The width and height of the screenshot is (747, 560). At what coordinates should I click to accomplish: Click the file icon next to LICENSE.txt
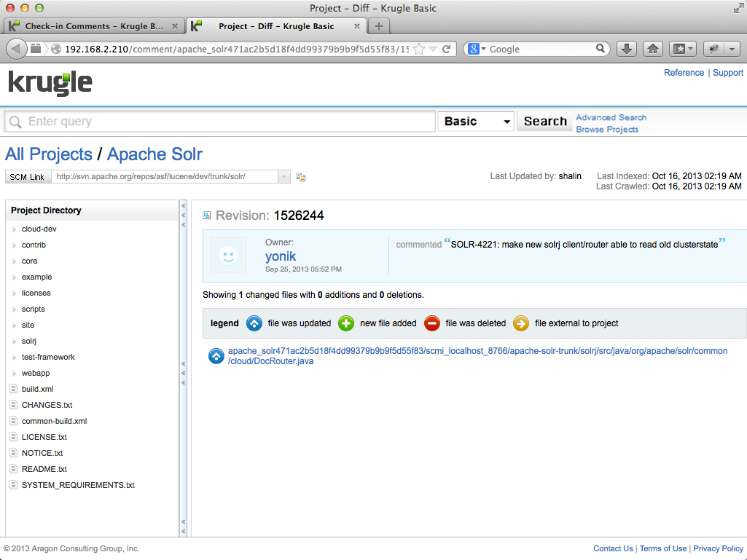point(14,437)
